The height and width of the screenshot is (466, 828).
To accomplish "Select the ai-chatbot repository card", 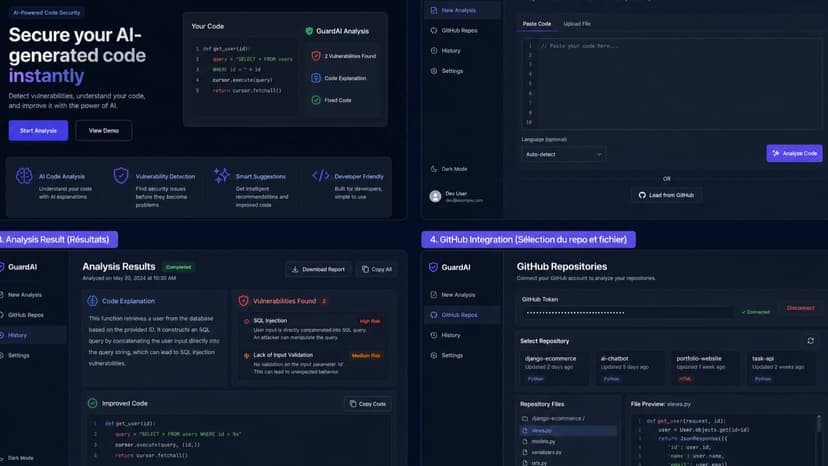I will coord(630,368).
